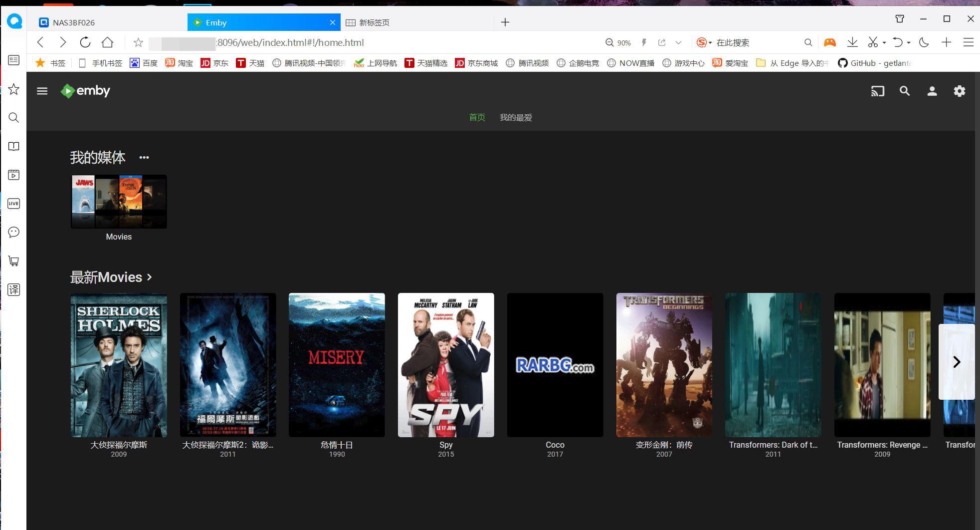The width and height of the screenshot is (980, 530).
Task: Select the 首页 tab
Action: (x=477, y=118)
